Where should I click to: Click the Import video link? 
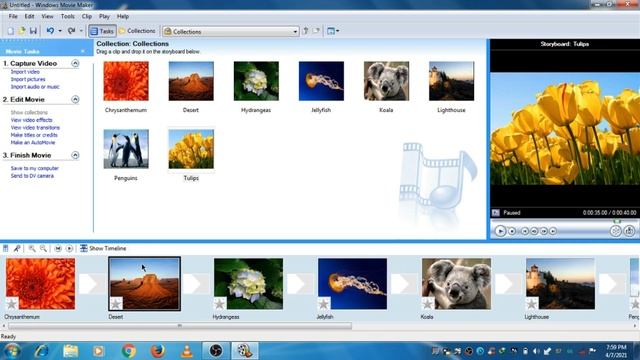(25, 72)
